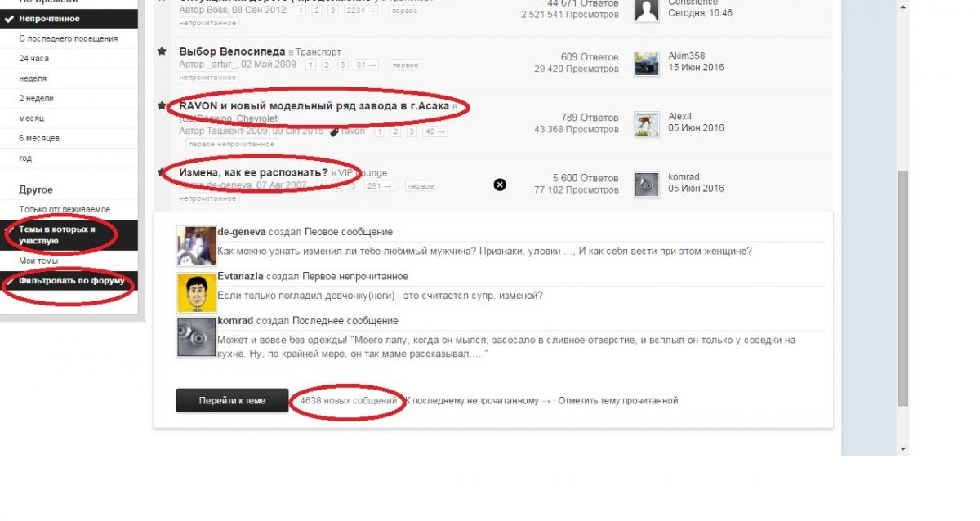Open de-geneva avatar in preview
Viewport: 980px width, 521px height.
(x=196, y=246)
